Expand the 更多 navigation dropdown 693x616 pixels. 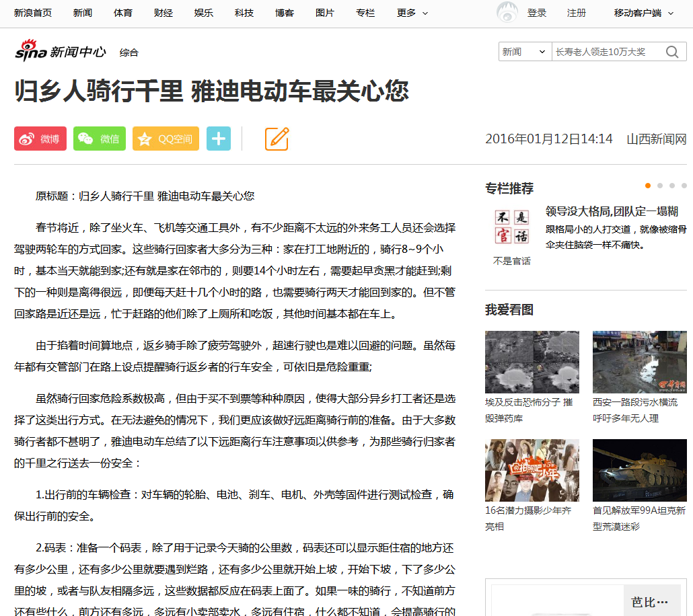click(x=412, y=13)
